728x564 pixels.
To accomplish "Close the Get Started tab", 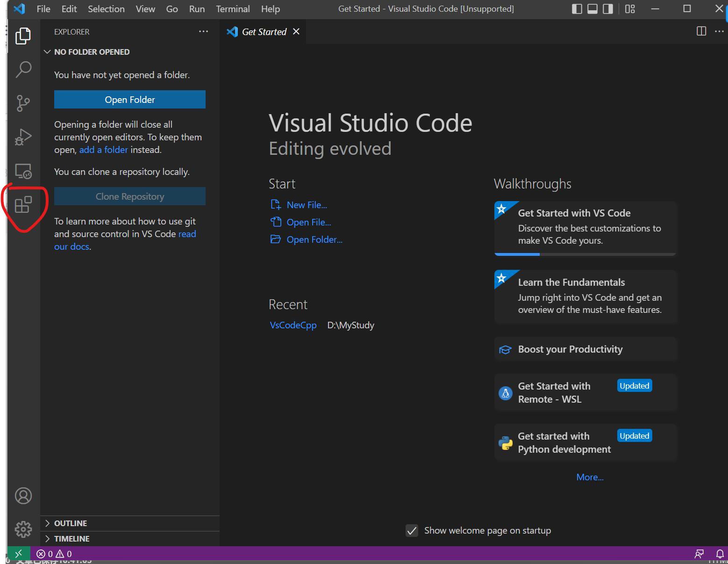I will coord(296,31).
